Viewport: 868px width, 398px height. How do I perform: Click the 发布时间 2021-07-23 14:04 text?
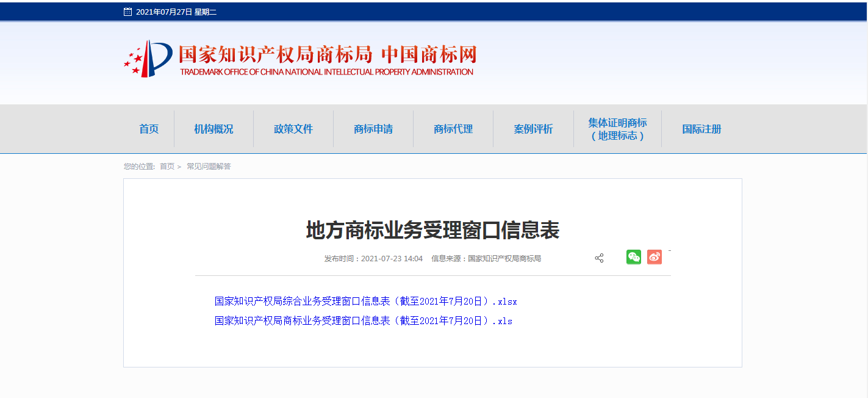pos(373,258)
